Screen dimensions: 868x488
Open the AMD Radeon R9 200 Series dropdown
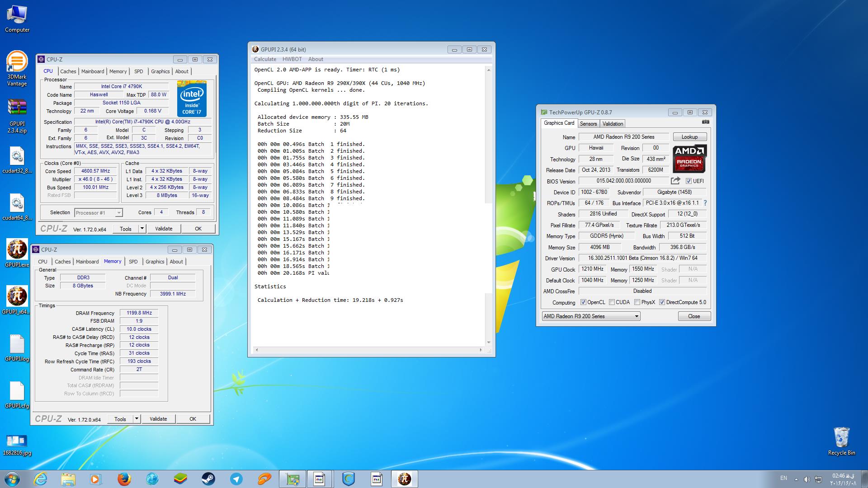click(591, 316)
